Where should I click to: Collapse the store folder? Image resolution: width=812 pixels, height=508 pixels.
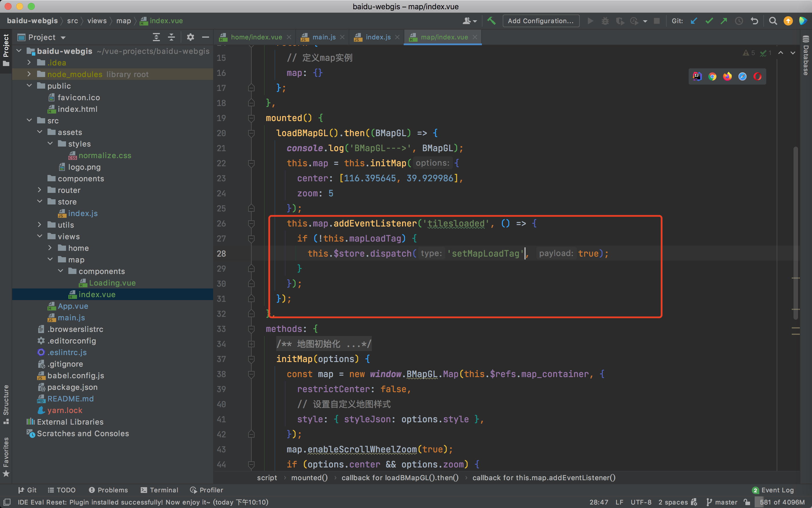[40, 201]
